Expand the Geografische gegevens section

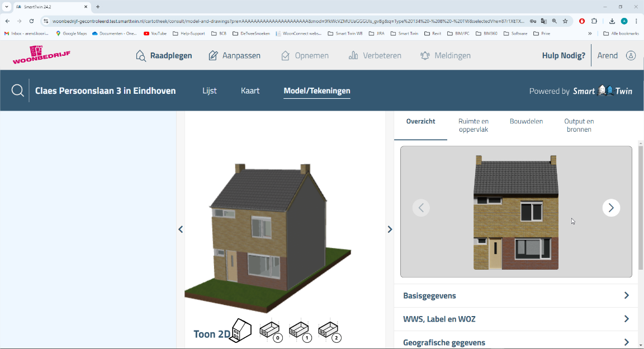point(516,342)
